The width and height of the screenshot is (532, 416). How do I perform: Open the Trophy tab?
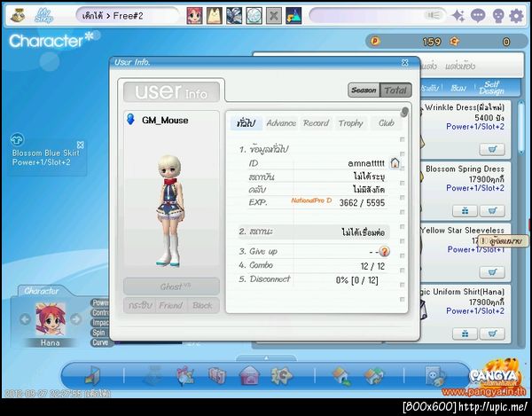pyautogui.click(x=351, y=123)
